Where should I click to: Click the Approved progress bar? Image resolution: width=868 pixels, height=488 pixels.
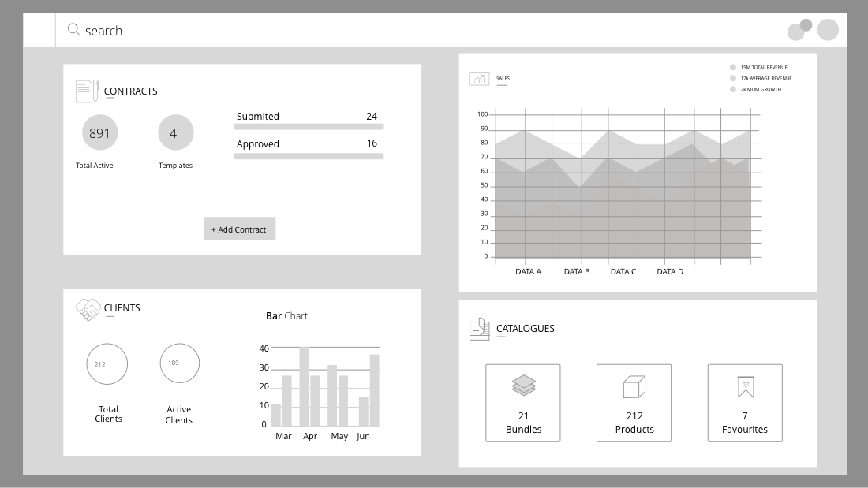tap(309, 156)
